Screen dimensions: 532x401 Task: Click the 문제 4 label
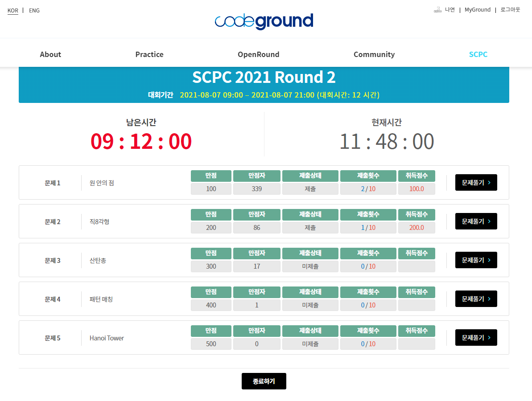pyautogui.click(x=53, y=299)
